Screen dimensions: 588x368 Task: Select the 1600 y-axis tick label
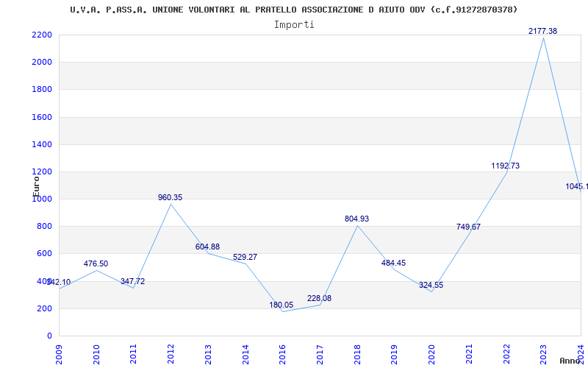(x=42, y=117)
